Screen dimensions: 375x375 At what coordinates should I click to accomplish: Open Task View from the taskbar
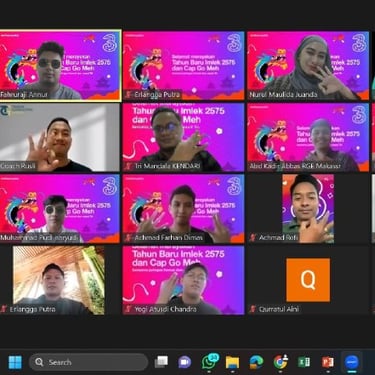[x=161, y=362]
